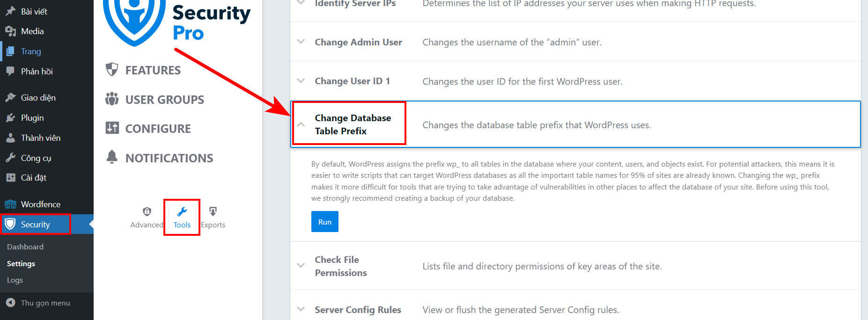The width and height of the screenshot is (868, 320).
Task: Open the Security Dashboard link
Action: click(x=25, y=247)
